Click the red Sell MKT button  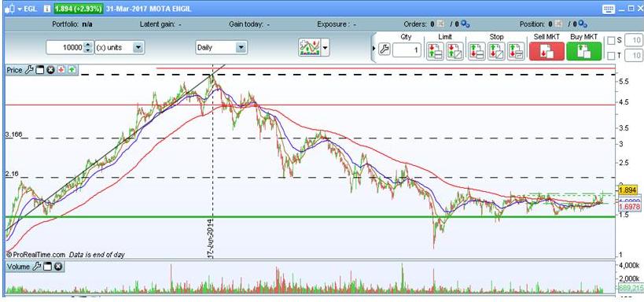point(546,51)
